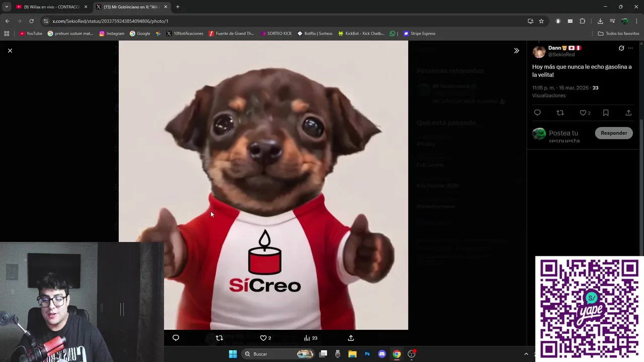Open the 10Notificaciones bookmark
This screenshot has width=644, height=362.
(185, 34)
